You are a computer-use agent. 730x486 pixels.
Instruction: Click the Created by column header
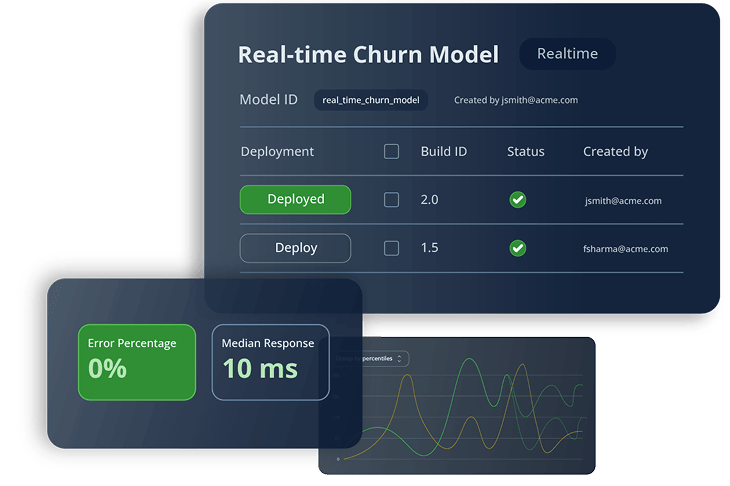pos(615,152)
